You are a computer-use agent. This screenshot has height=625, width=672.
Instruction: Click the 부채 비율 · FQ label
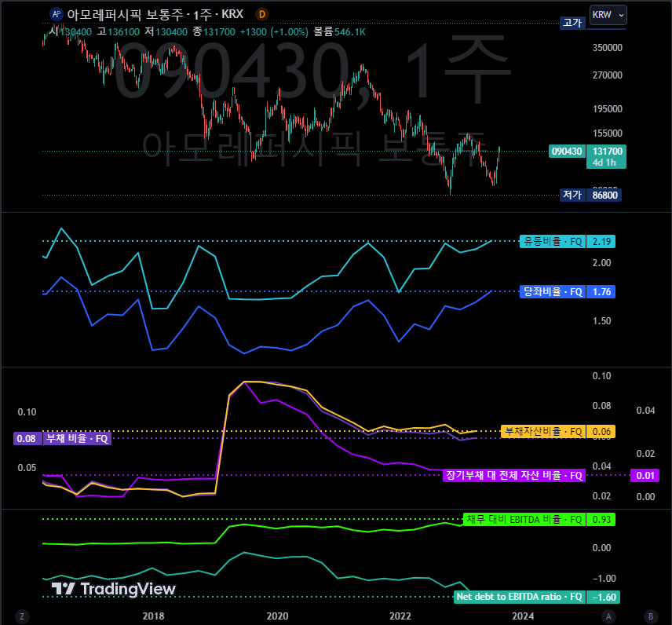77,439
